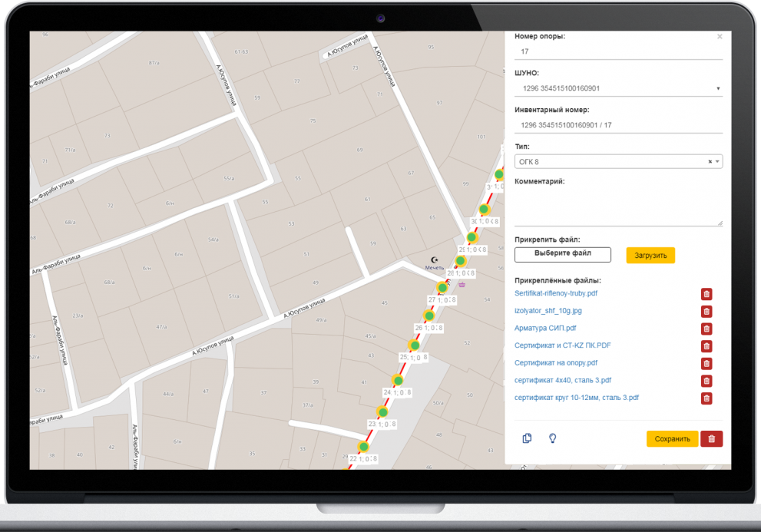761x532 pixels.
Task: Select pole marker 22 on the map
Action: (x=363, y=447)
